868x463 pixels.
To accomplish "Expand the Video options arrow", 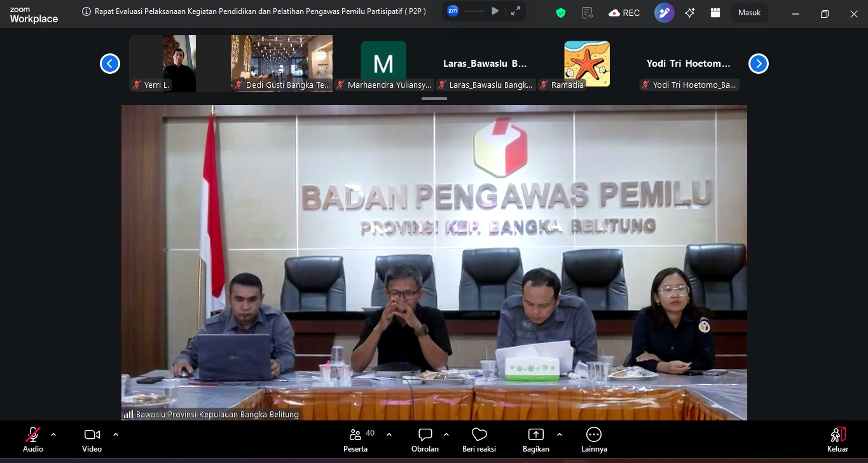I will (x=116, y=434).
